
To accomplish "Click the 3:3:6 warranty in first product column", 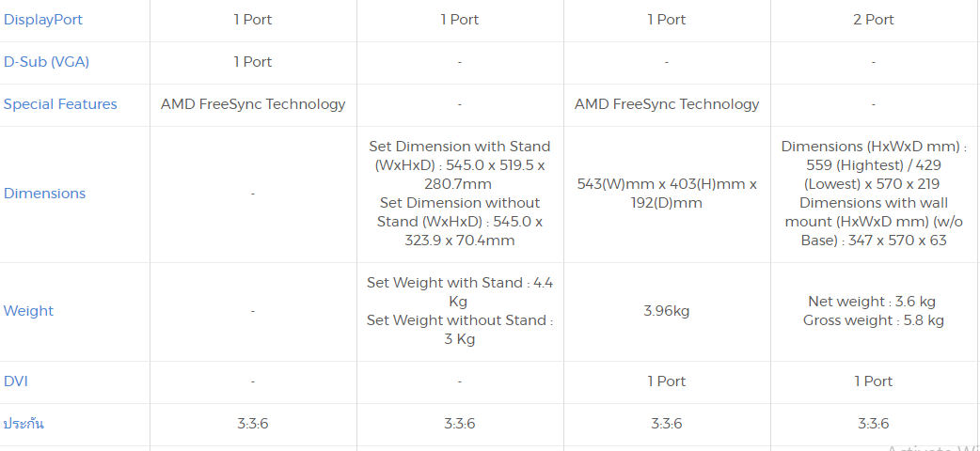I will coord(253,424).
